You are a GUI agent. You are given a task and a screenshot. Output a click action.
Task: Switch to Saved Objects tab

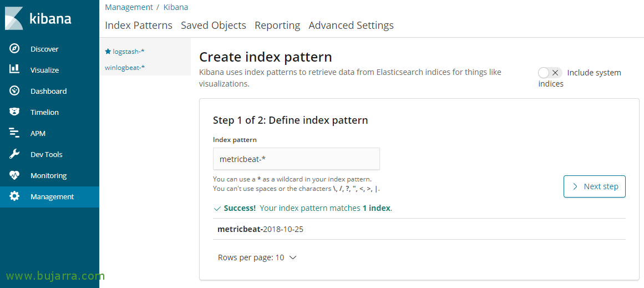[x=214, y=26]
